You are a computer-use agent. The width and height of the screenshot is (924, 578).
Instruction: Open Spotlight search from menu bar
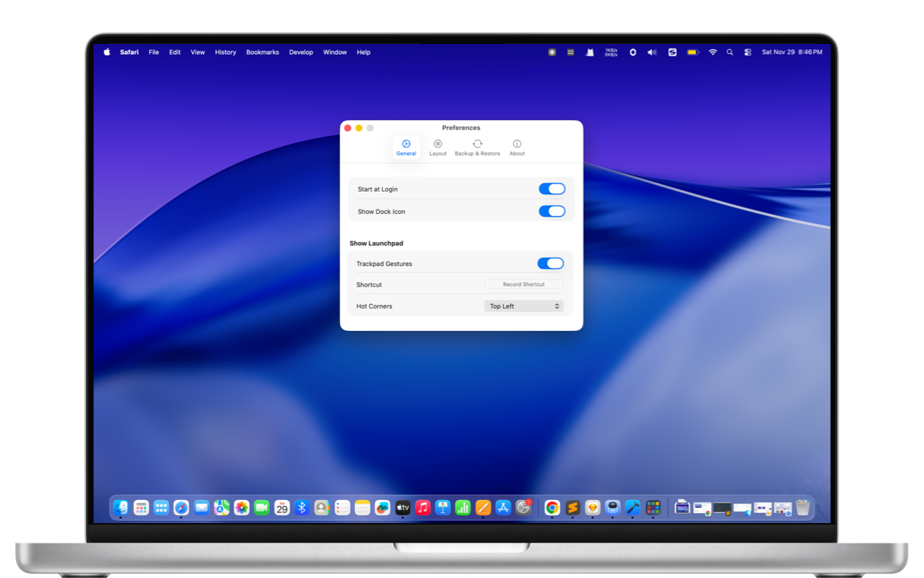click(730, 52)
